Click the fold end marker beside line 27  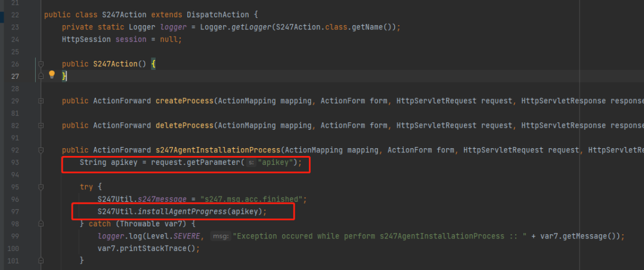click(41, 76)
